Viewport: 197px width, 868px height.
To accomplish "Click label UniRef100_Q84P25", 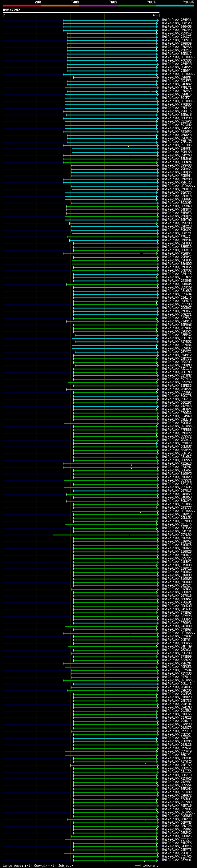I will tap(176, 64).
